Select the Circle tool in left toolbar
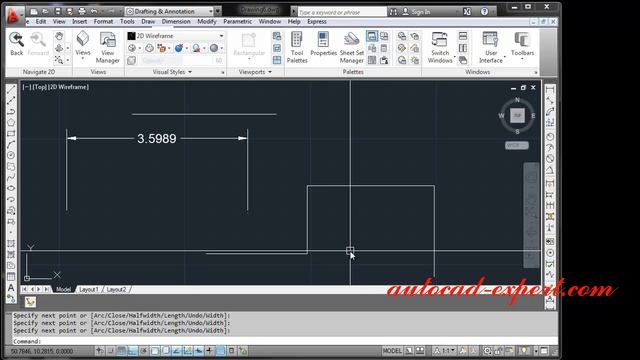The width and height of the screenshot is (640, 360). pyautogui.click(x=11, y=156)
